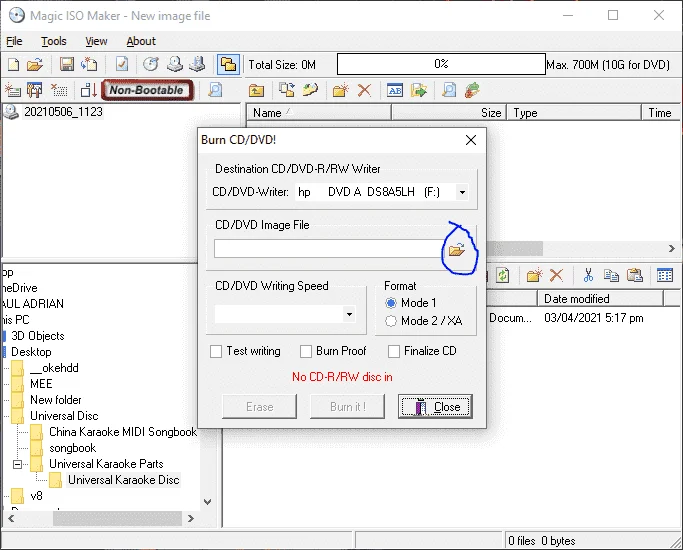Select the 20210506_1123 image root node
The width and height of the screenshot is (683, 550).
click(x=63, y=112)
